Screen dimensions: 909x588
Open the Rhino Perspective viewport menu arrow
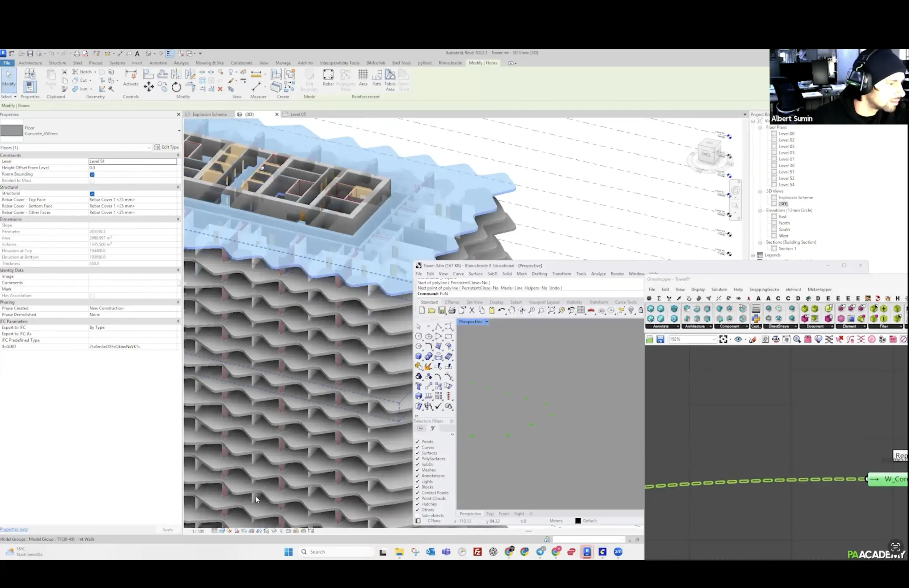(x=487, y=322)
